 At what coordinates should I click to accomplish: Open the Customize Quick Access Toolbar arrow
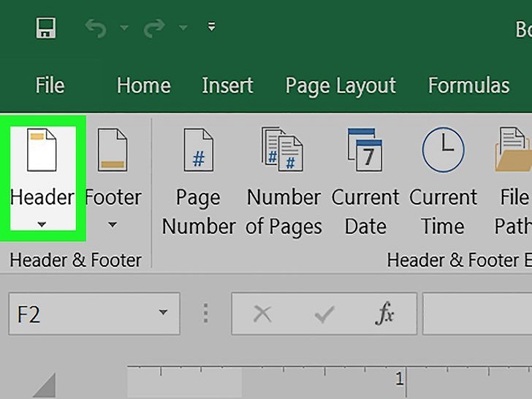pos(212,27)
